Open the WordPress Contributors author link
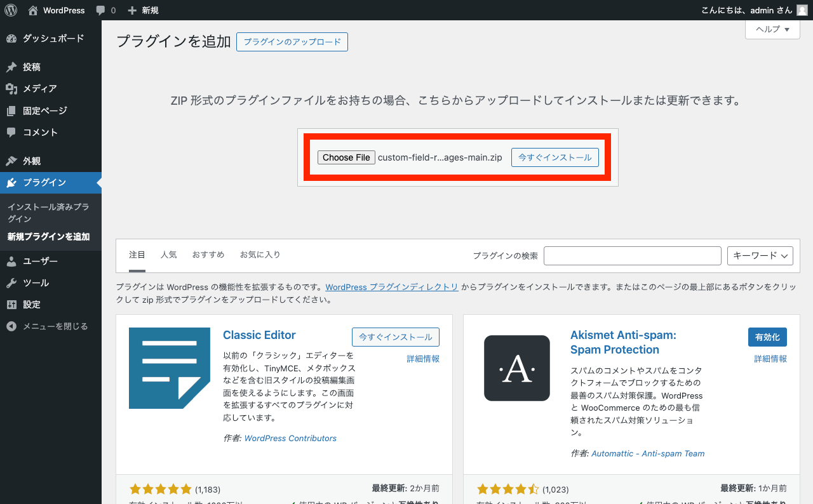This screenshot has height=504, width=813. click(290, 438)
